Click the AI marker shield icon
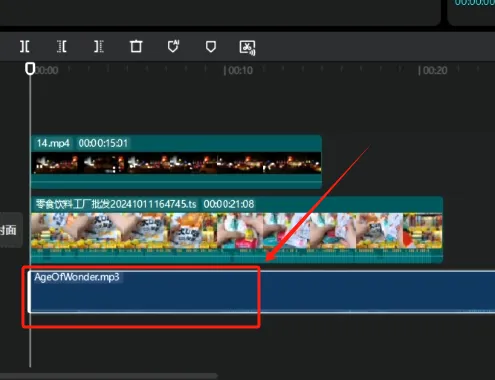This screenshot has width=495, height=380. click(x=173, y=46)
